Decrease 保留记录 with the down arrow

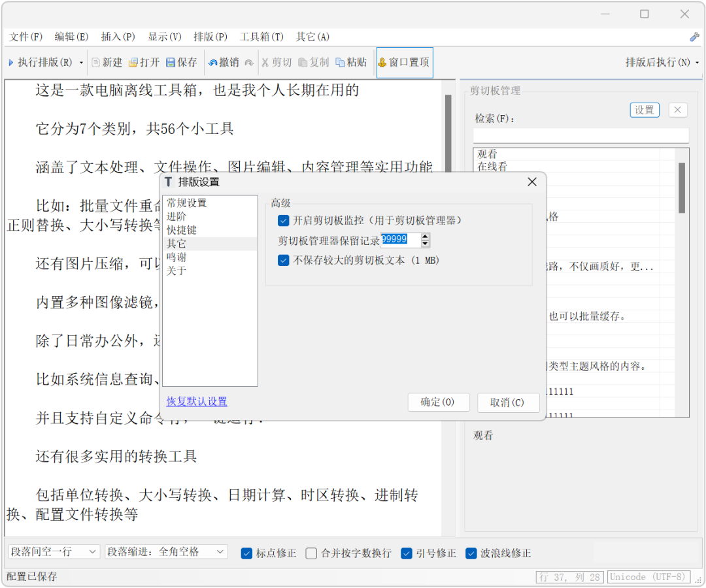click(425, 244)
